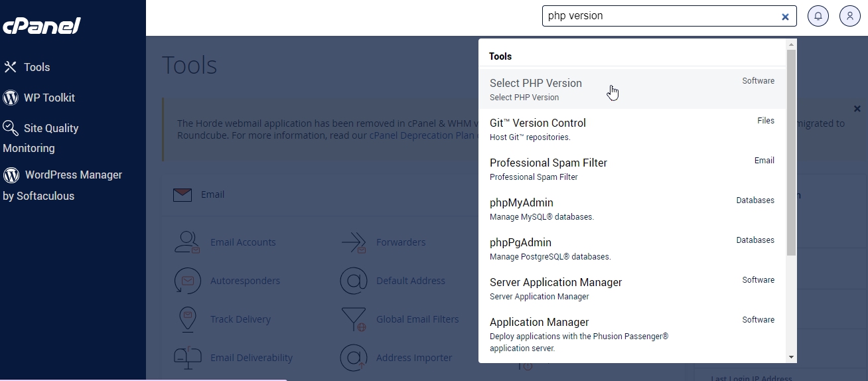Go to Site Quality Monitoring

(x=40, y=137)
